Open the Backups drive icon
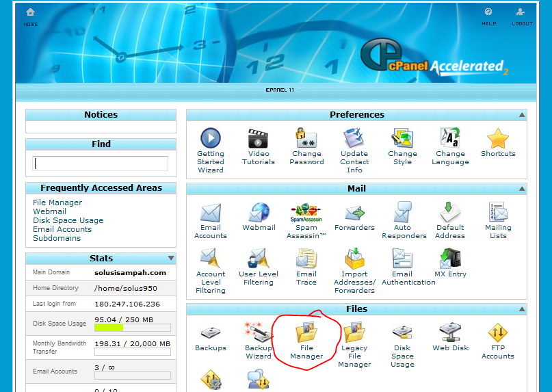Image resolution: width=552 pixels, height=392 pixels. 211,332
